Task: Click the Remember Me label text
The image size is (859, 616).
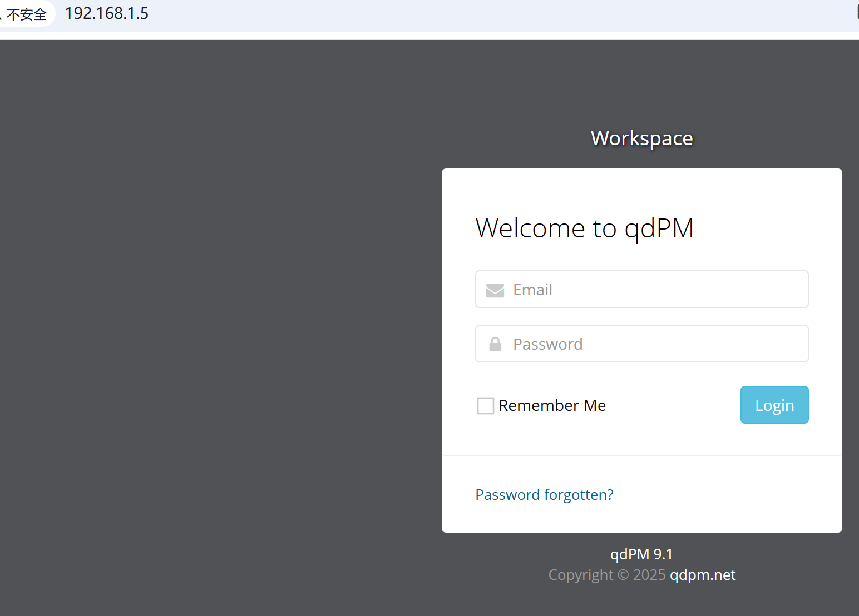Action: pos(552,406)
